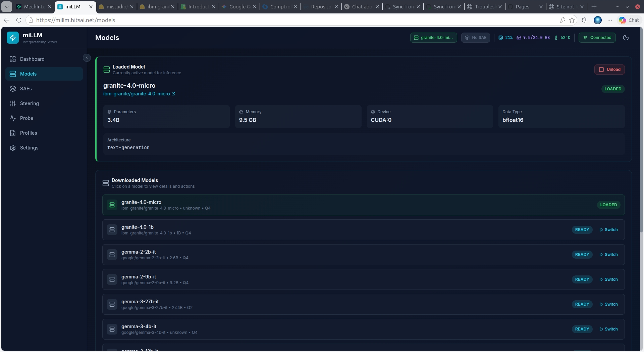Open the Probe activity icon in sidebar
This screenshot has height=352, width=644.
point(13,118)
